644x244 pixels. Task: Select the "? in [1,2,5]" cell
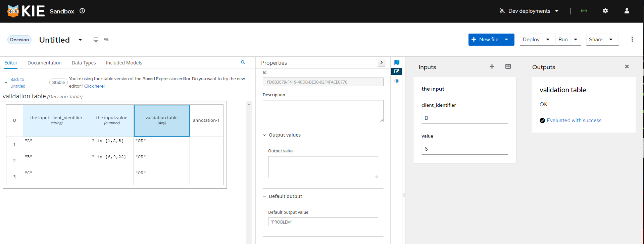pyautogui.click(x=112, y=145)
